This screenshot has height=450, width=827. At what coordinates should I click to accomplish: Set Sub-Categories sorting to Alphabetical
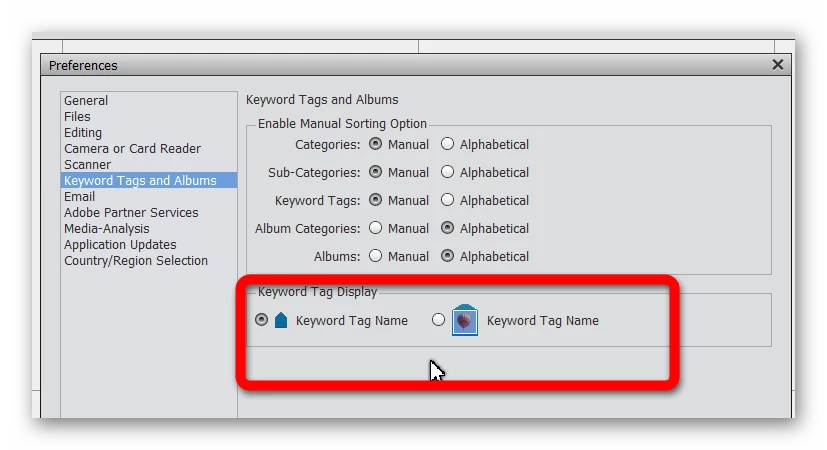click(447, 172)
